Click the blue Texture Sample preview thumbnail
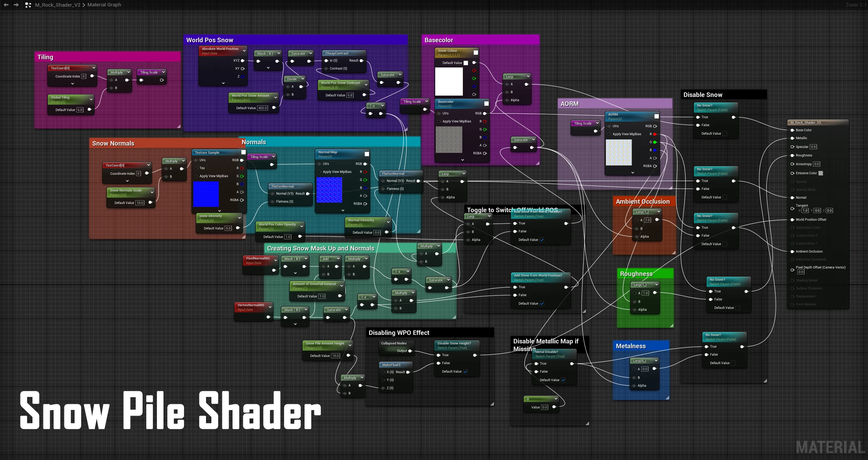868x460 pixels. (206, 194)
